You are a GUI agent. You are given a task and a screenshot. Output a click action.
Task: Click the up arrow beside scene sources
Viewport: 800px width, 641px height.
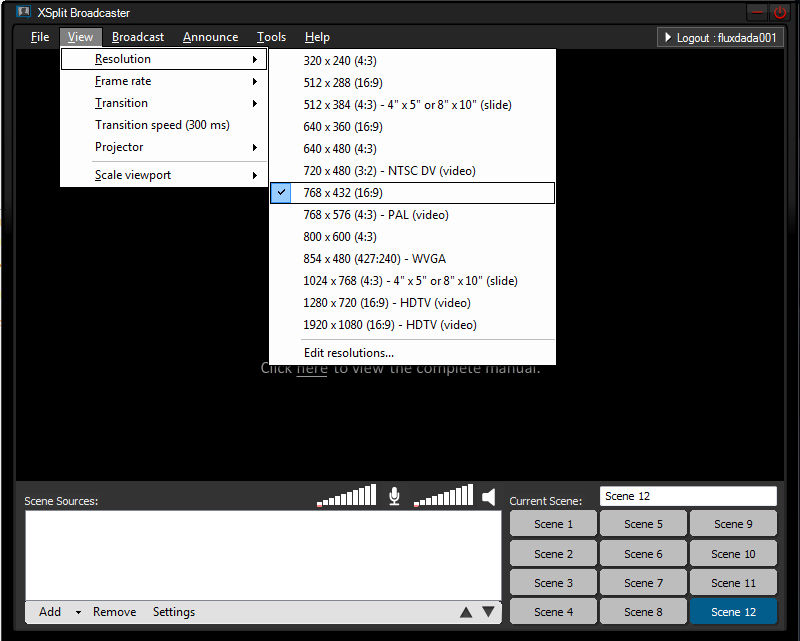466,612
